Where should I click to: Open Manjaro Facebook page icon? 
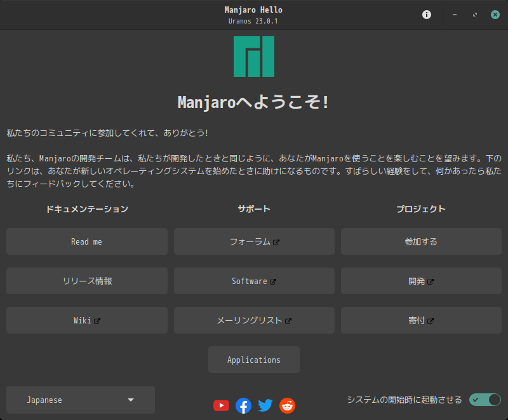tap(243, 405)
